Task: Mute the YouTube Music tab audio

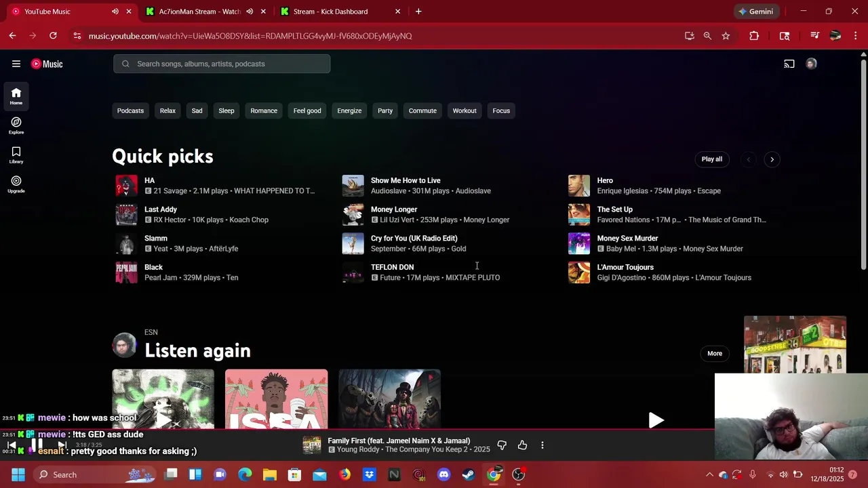Action: [115, 12]
